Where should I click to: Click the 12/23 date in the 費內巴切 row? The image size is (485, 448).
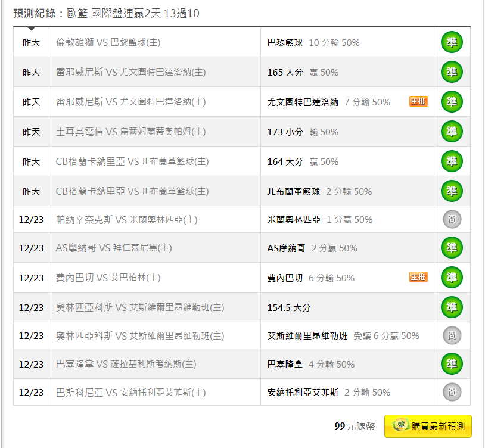coord(31,278)
